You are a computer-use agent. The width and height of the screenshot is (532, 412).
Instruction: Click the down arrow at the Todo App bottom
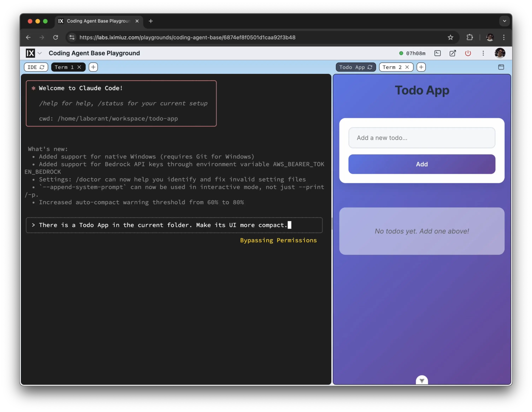(x=422, y=380)
